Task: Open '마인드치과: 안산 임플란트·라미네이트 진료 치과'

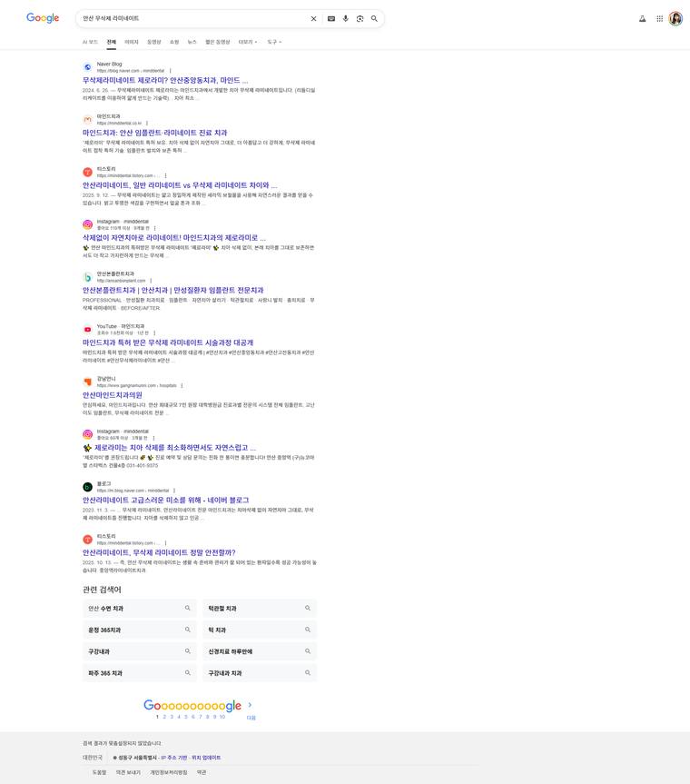Action: pyautogui.click(x=155, y=133)
